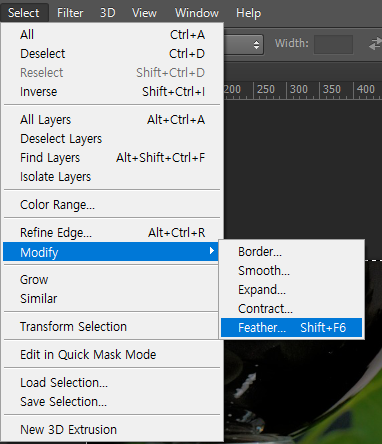Choose All from the Select menu
Image resolution: width=382 pixels, height=444 pixels.
[x=113, y=35]
